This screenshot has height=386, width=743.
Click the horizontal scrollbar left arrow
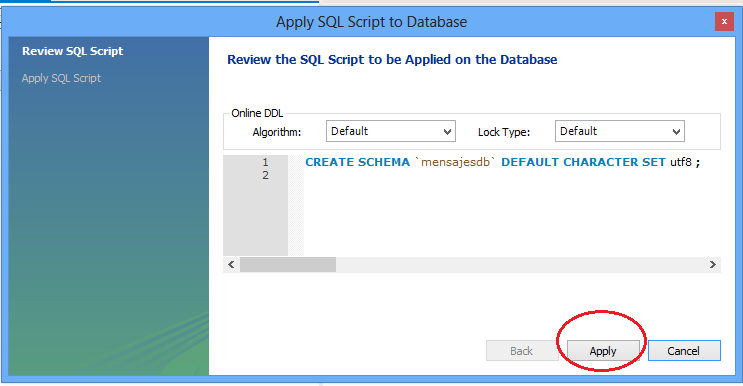click(x=231, y=264)
